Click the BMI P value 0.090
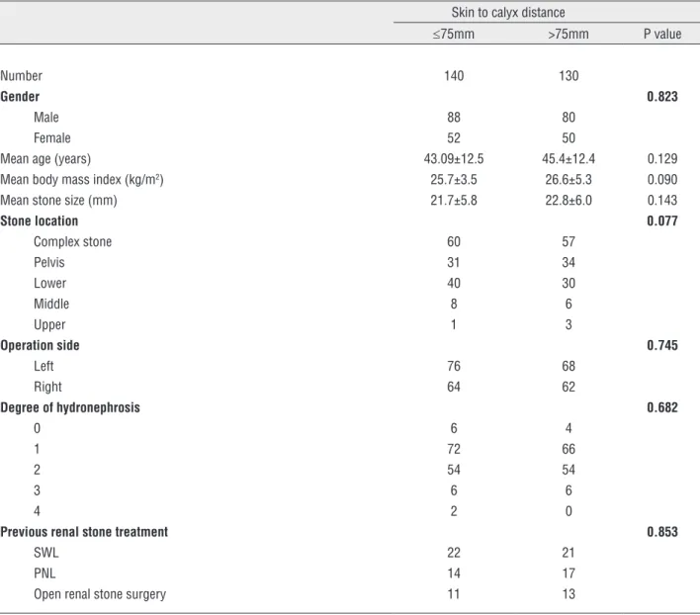 click(662, 179)
